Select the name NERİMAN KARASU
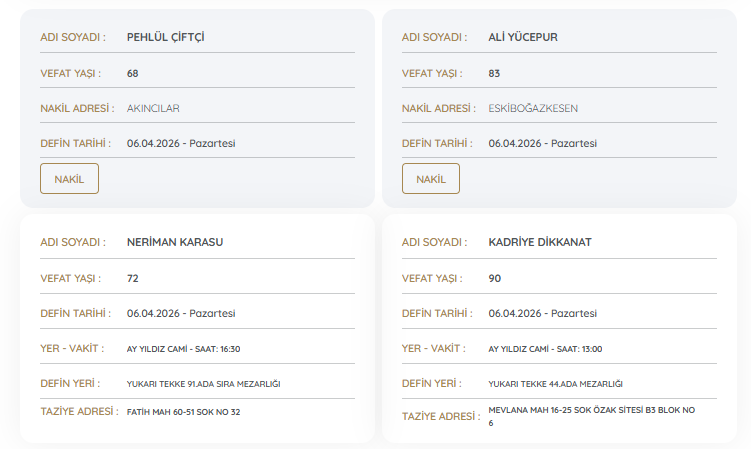 [175, 243]
